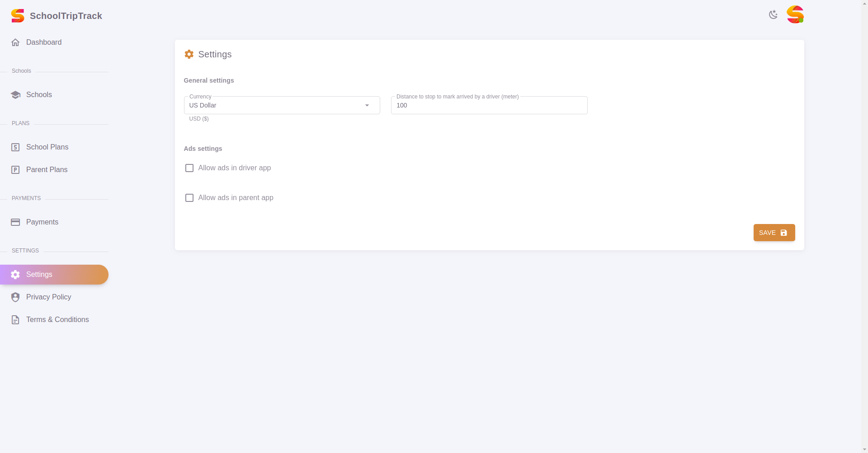Open the user profile avatar

795,15
